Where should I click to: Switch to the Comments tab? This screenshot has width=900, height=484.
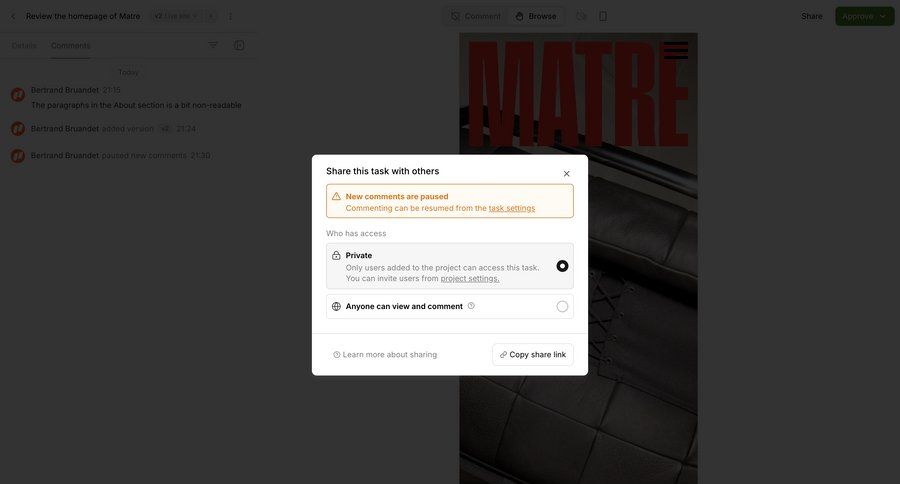pos(70,46)
